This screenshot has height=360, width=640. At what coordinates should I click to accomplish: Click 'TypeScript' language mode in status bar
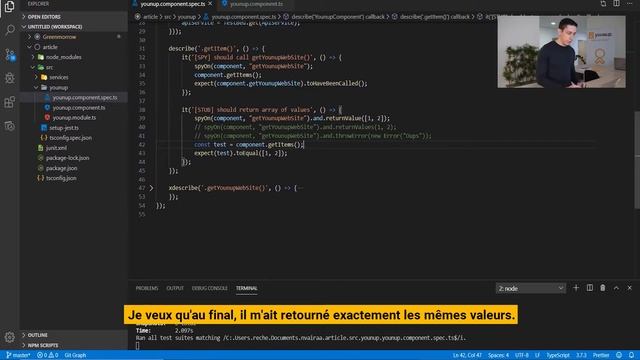[558, 355]
